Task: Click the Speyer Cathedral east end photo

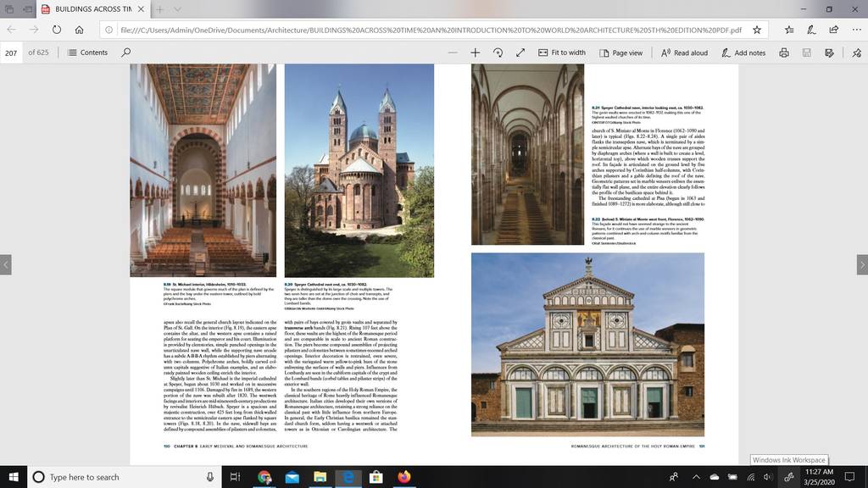Action: (359, 170)
